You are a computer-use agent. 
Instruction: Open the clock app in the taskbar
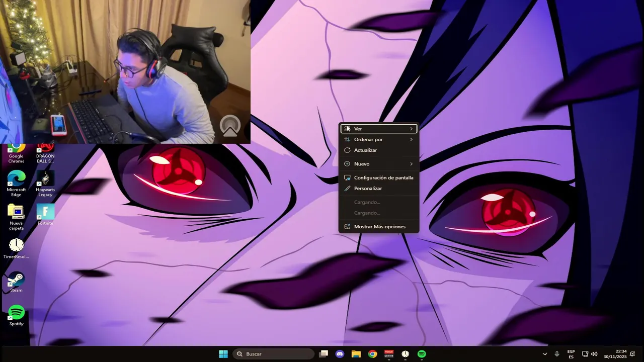coord(405,354)
